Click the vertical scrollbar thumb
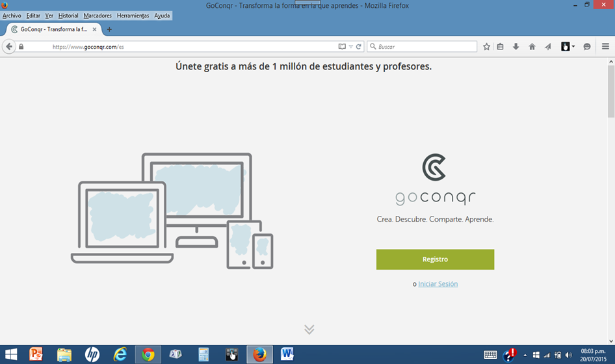615x364 pixels. 610,92
